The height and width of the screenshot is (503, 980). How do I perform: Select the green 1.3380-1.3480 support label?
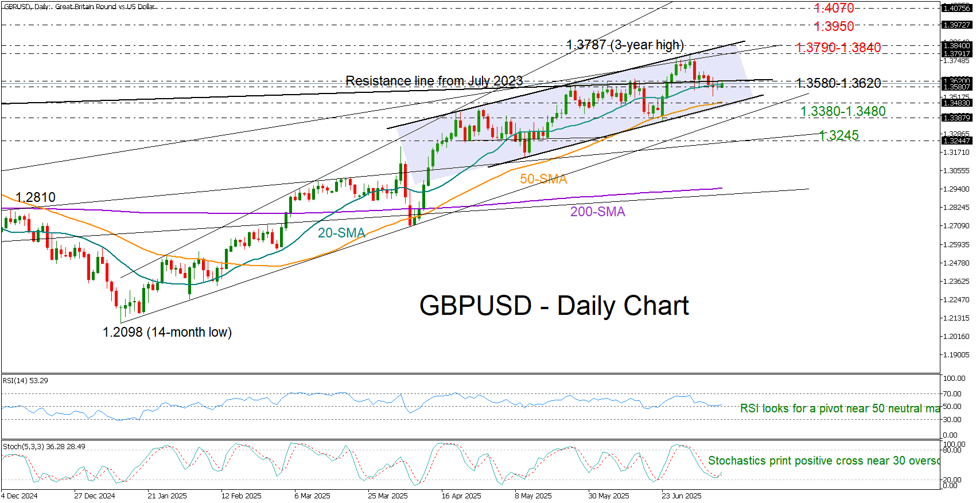point(843,111)
